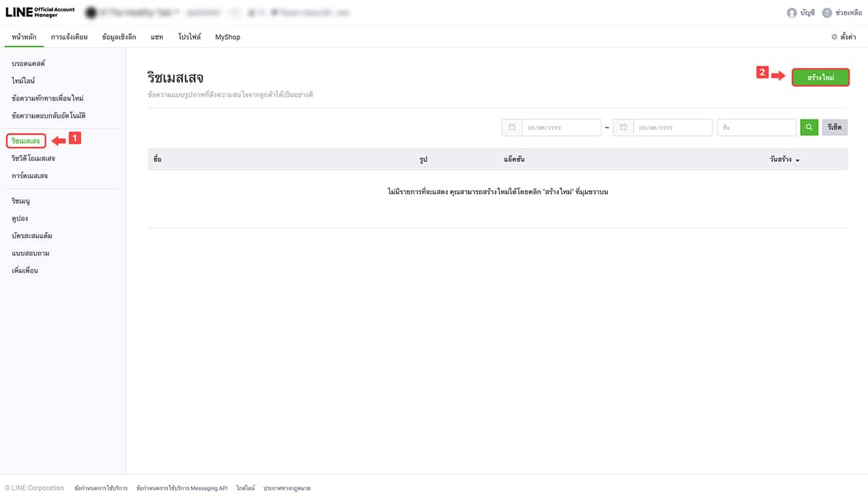
Task: Open การ์ดเมสเสจ in the sidebar
Action: (x=30, y=176)
